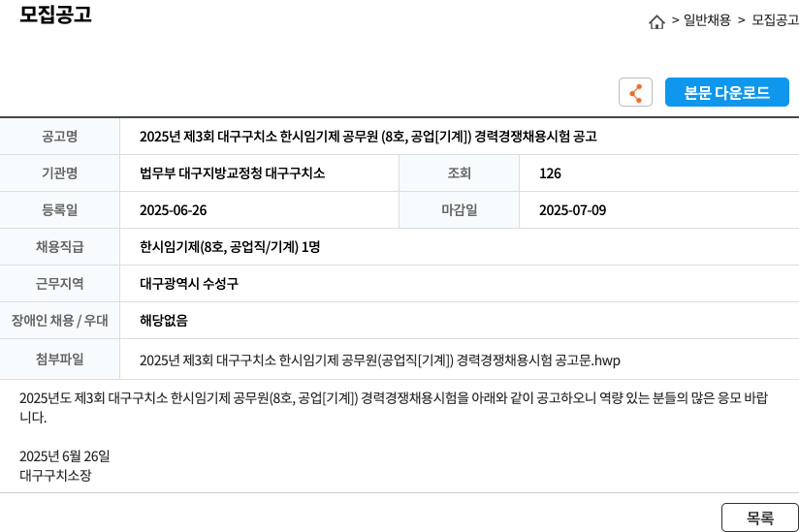Image resolution: width=799 pixels, height=532 pixels.
Task: Click the 기관명 row label
Action: [x=59, y=173]
